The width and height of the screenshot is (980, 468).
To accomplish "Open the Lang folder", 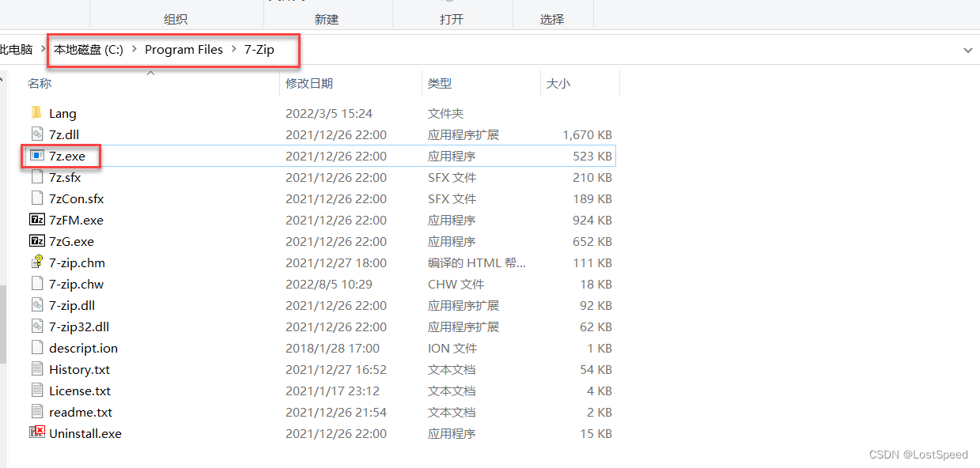I will coord(62,113).
